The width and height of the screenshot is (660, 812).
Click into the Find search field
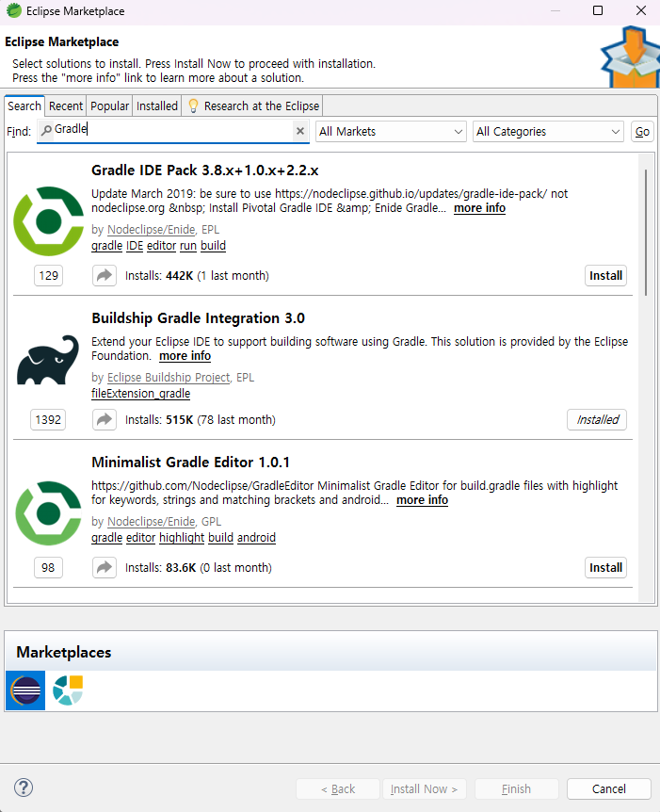click(173, 131)
